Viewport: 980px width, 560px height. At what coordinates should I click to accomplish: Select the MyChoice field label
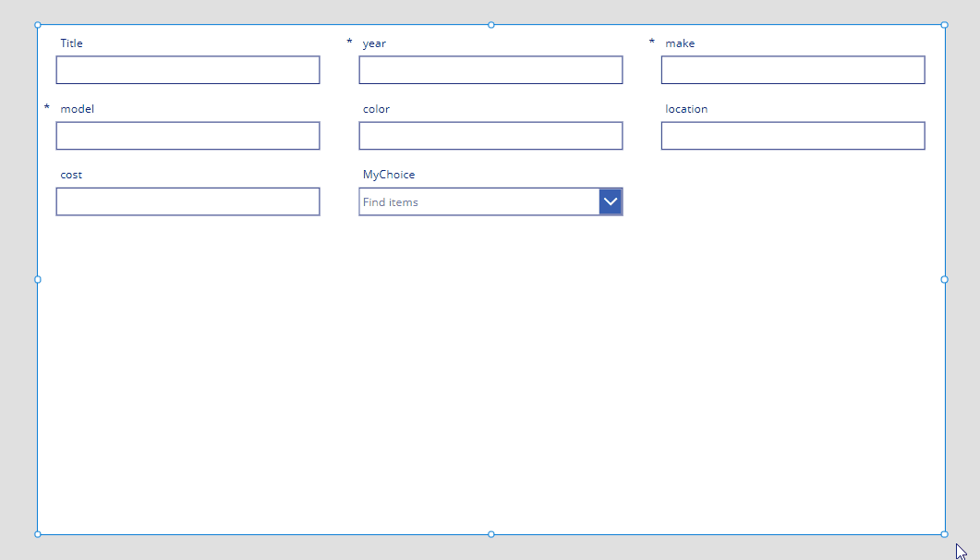pyautogui.click(x=388, y=174)
